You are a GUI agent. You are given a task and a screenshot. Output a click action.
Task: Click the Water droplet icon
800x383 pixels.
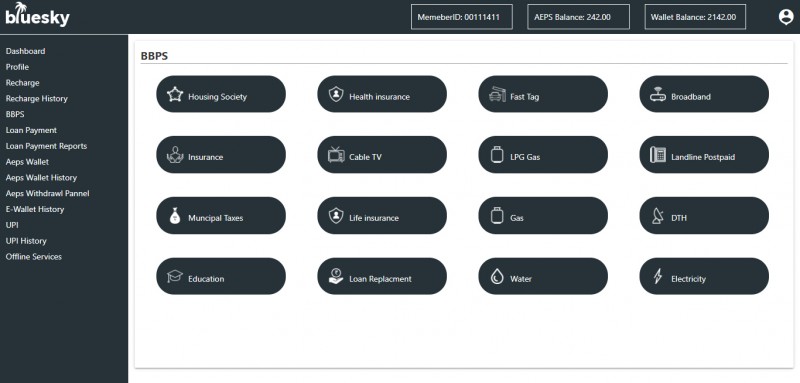click(x=497, y=276)
